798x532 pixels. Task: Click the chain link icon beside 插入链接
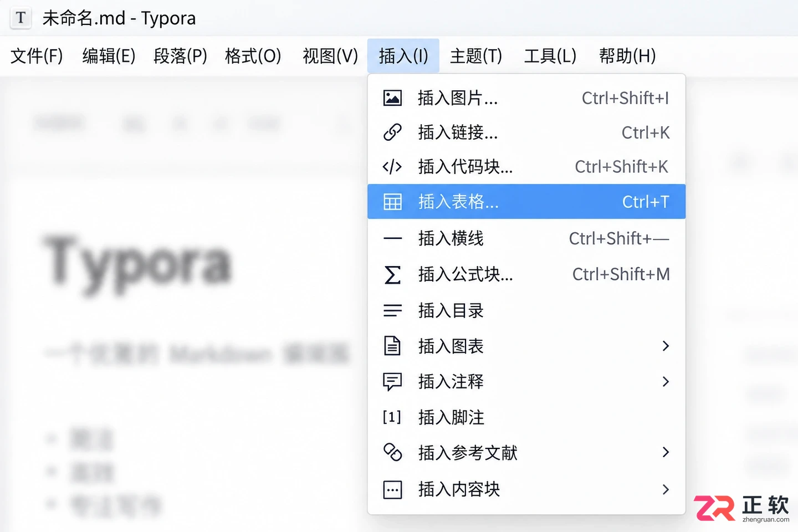point(392,132)
